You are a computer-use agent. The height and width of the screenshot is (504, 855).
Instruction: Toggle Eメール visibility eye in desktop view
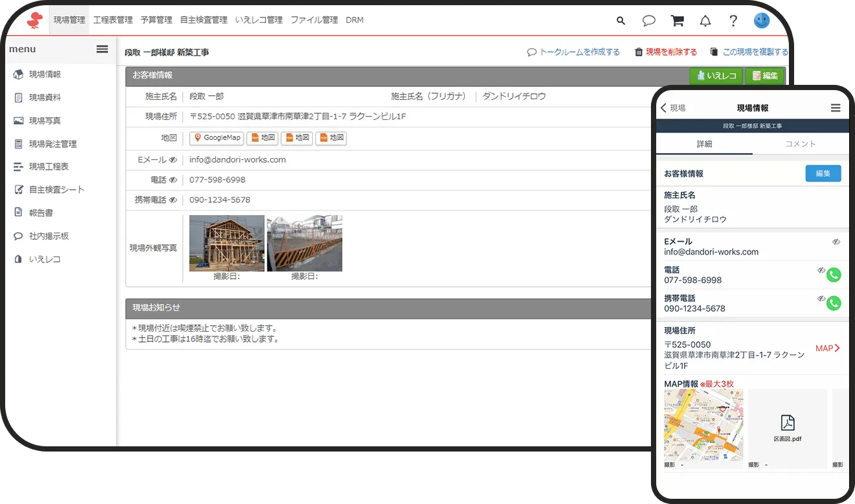coord(173,160)
